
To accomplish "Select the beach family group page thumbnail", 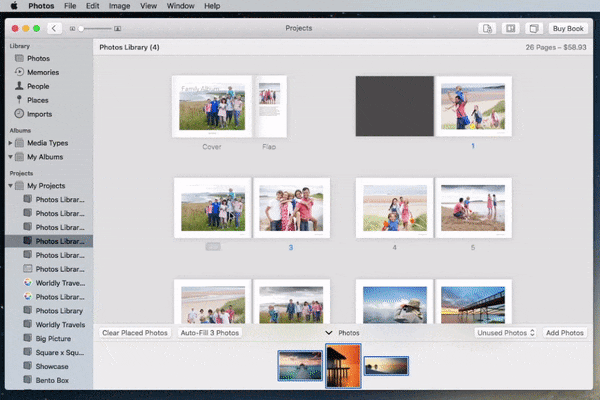I will (x=213, y=302).
